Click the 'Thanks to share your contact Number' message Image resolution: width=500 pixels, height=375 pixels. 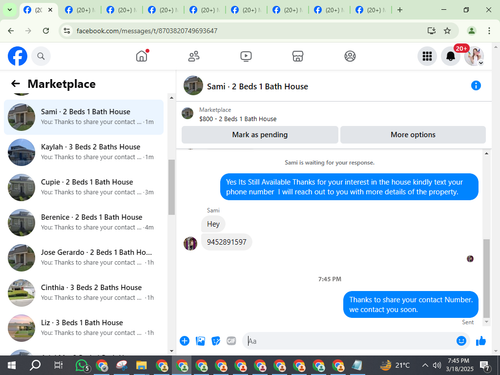point(411,304)
